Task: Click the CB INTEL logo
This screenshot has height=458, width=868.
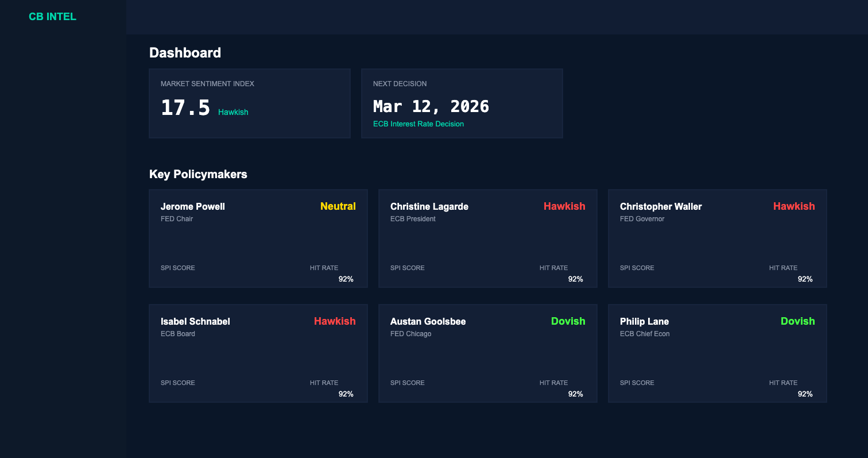Action: 52,16
